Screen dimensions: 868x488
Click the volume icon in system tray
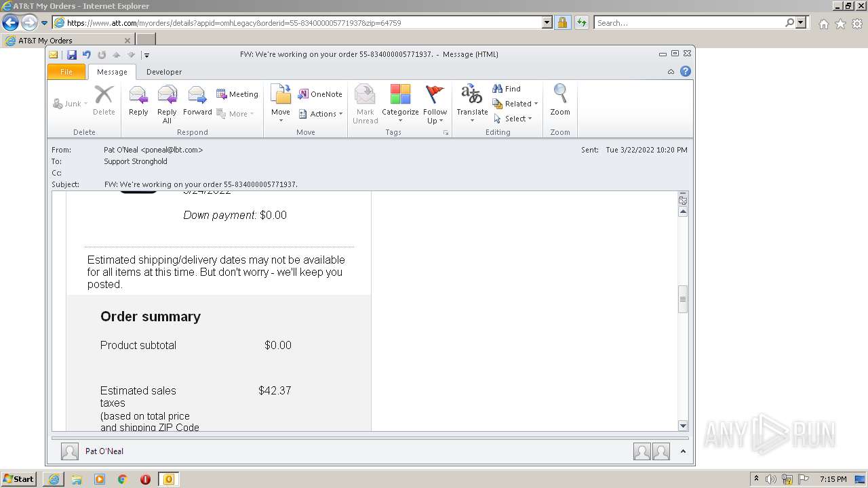(x=771, y=479)
